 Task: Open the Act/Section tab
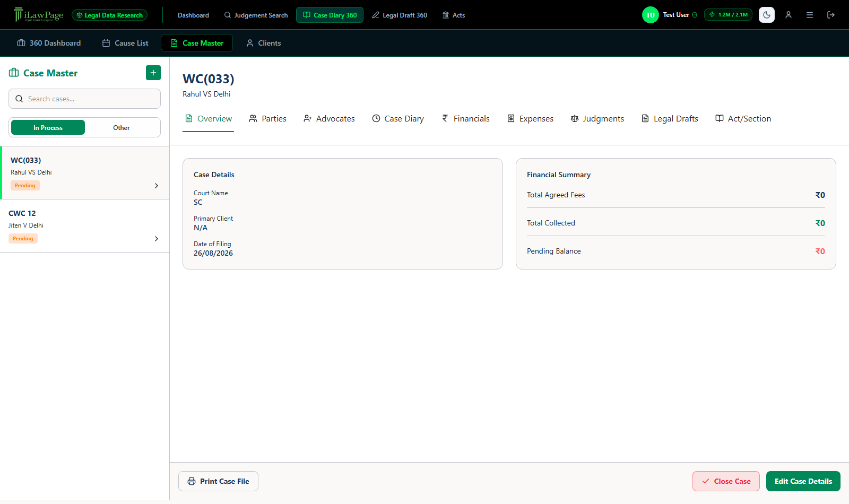coord(743,119)
